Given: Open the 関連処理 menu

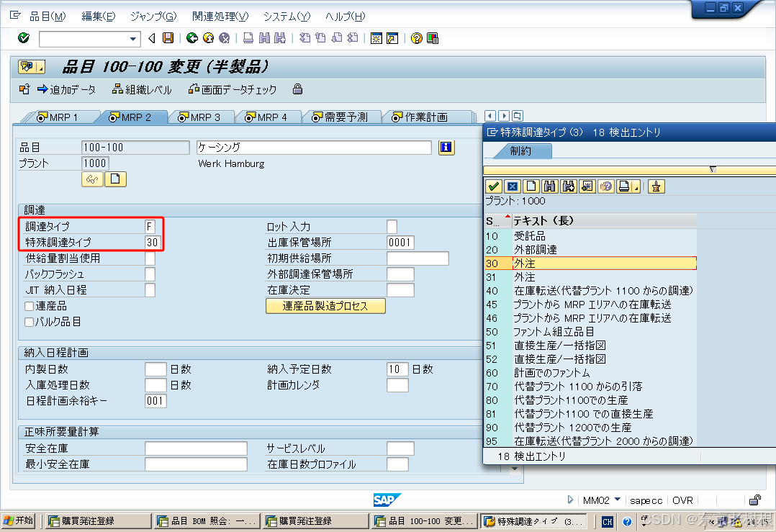Looking at the screenshot, I should (221, 17).
